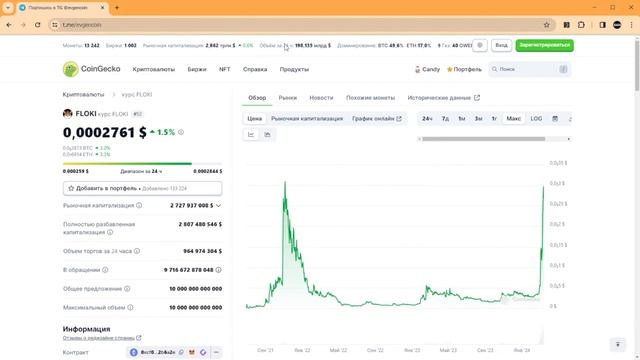Screen dimensions: 640x360
Task: Open Исторические данные link
Action: pos(444,98)
